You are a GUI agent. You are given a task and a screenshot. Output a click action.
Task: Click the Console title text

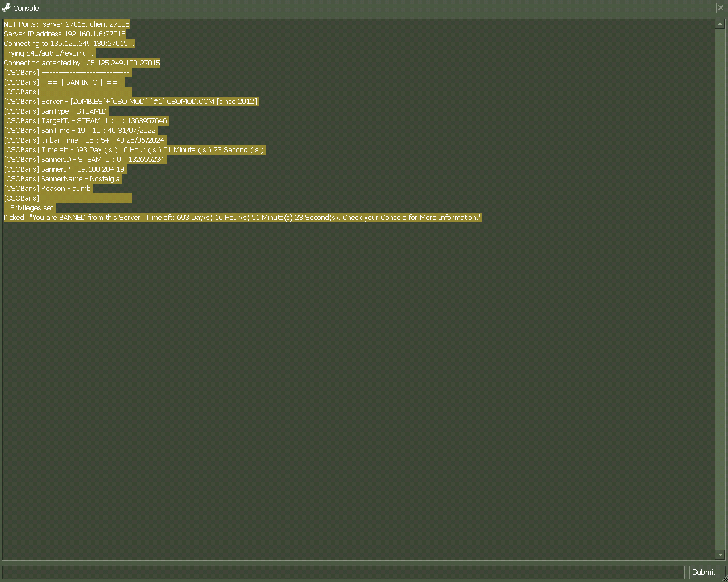coord(26,9)
